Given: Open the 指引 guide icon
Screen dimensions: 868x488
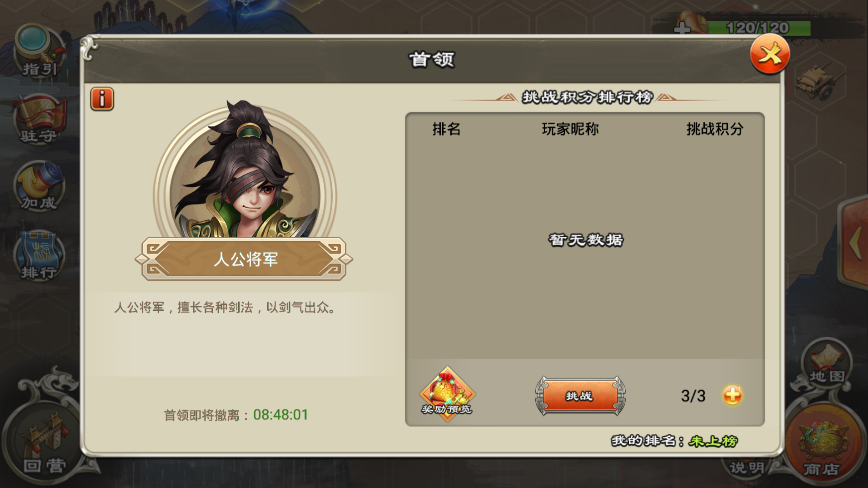Looking at the screenshot, I should 39,51.
